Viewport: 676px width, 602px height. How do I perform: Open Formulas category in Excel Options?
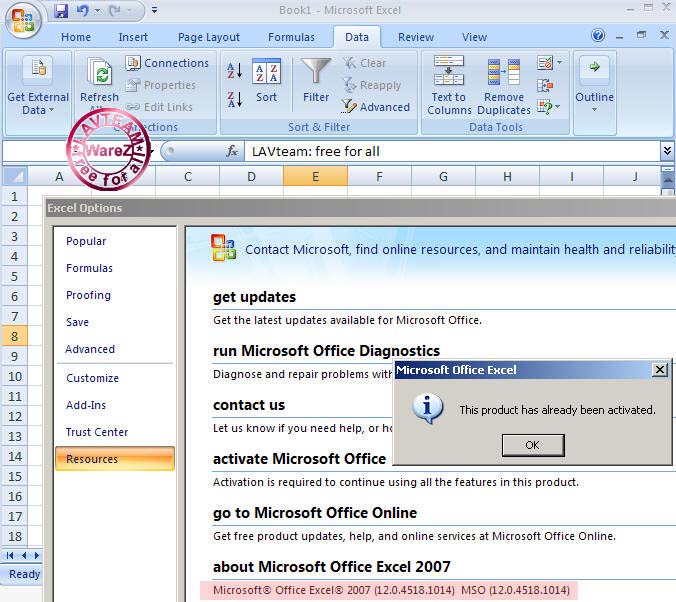(x=89, y=268)
